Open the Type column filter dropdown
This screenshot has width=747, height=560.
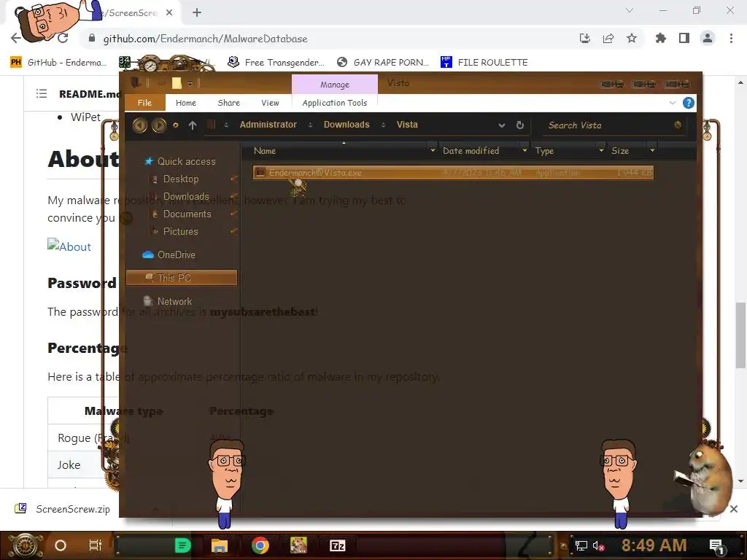click(601, 150)
